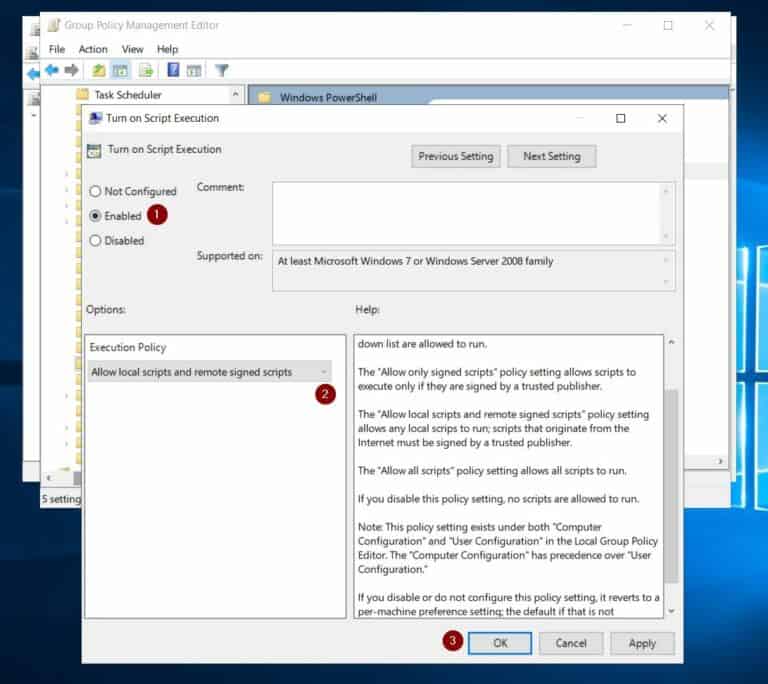Screen dimensions: 768x684
Task: Click the Help text scrollbar thumb
Action: pyautogui.click(x=672, y=485)
